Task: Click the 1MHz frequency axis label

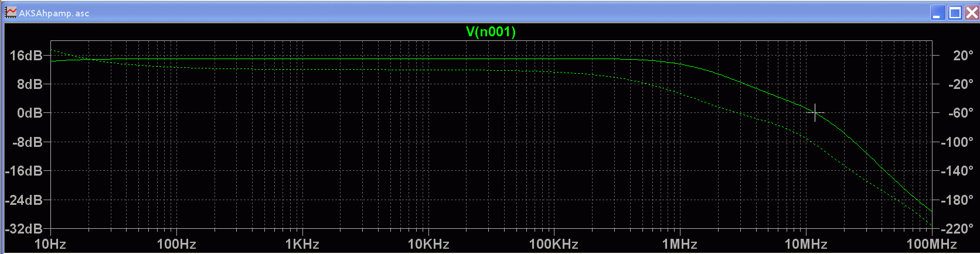Action: pyautogui.click(x=680, y=244)
